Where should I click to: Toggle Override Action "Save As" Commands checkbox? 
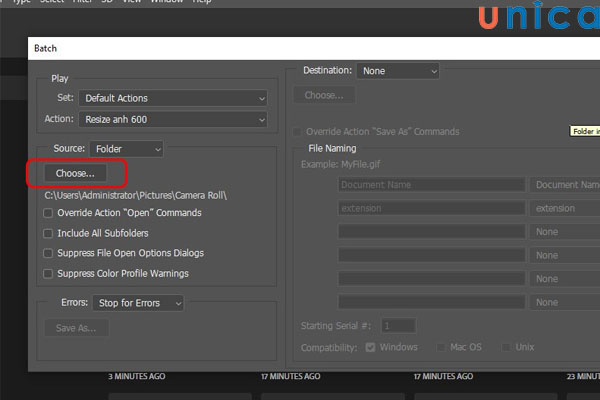pyautogui.click(x=298, y=132)
